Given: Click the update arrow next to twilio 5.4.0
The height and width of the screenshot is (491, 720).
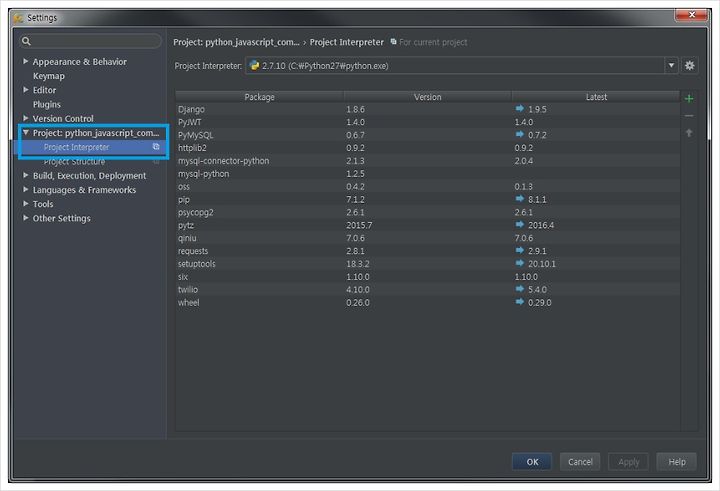Looking at the screenshot, I should pyautogui.click(x=519, y=288).
